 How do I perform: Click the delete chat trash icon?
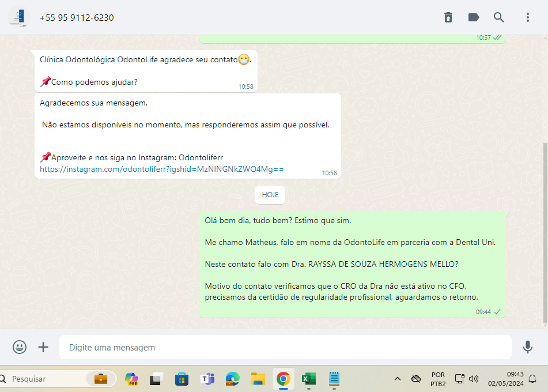click(448, 17)
